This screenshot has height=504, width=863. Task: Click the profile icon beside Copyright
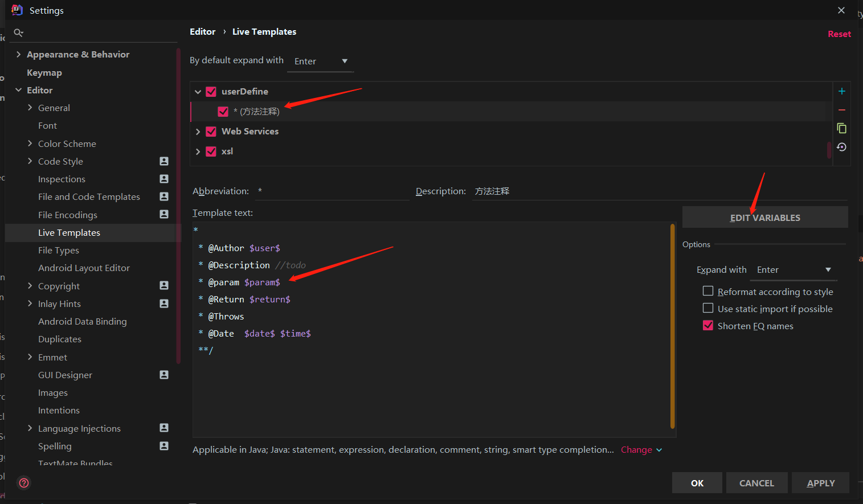coord(164,285)
